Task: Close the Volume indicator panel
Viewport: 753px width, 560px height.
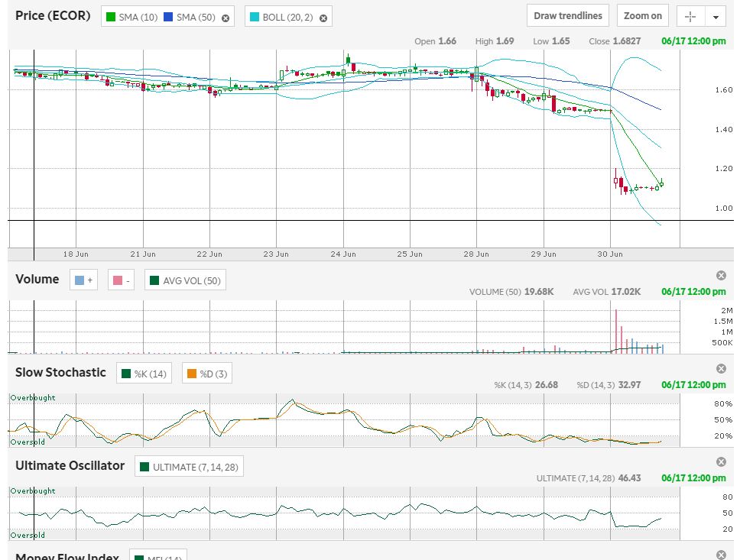Action: [721, 275]
